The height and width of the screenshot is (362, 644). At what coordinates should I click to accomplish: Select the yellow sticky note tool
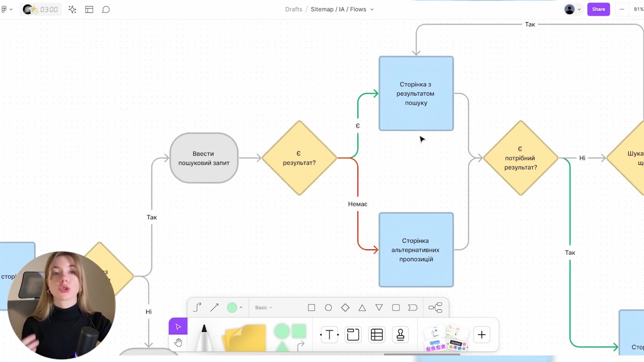244,337
